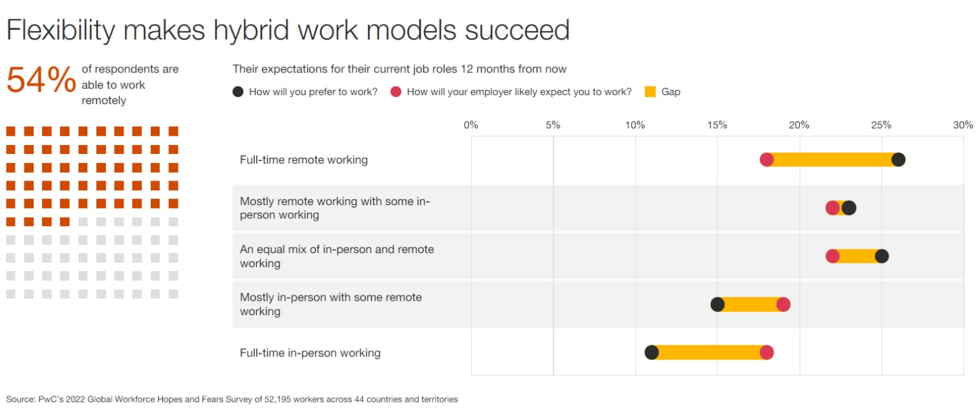Select the red dot on Full-time remote working row
980x409 pixels.
coord(767,160)
